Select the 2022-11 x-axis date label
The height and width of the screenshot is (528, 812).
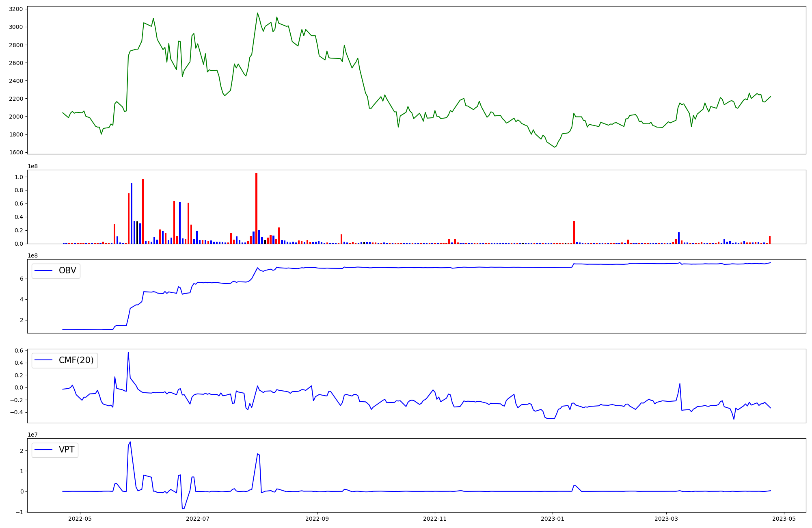tap(435, 519)
